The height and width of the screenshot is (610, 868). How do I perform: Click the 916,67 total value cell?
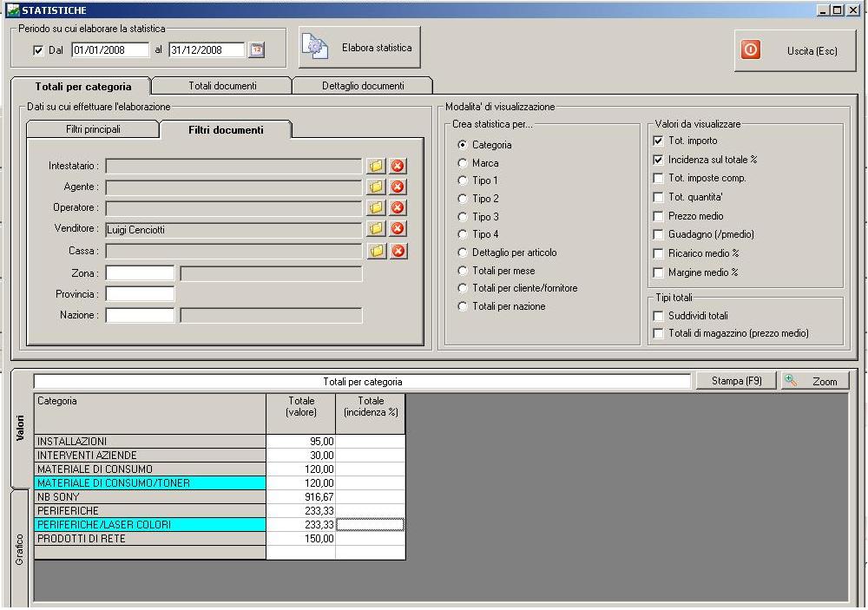300,496
